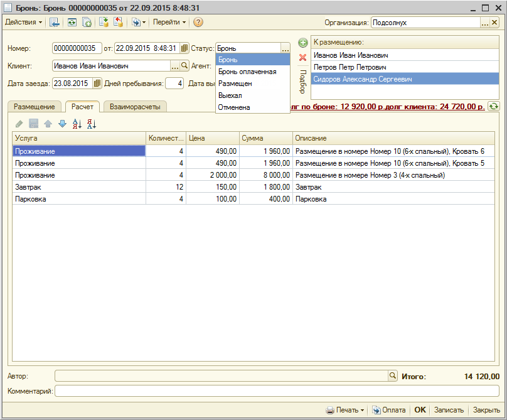Select 'Отменена' from status dropdown
The width and height of the screenshot is (507, 420).
point(234,107)
